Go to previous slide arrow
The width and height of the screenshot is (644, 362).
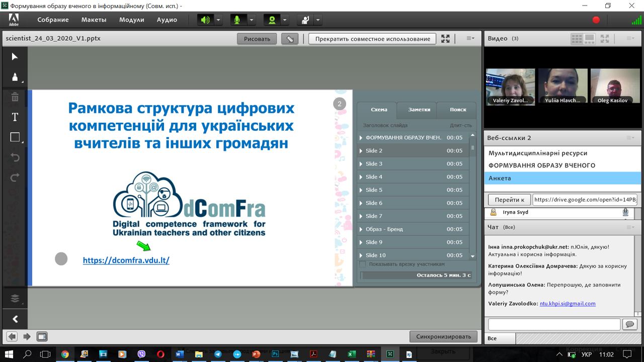(x=12, y=336)
